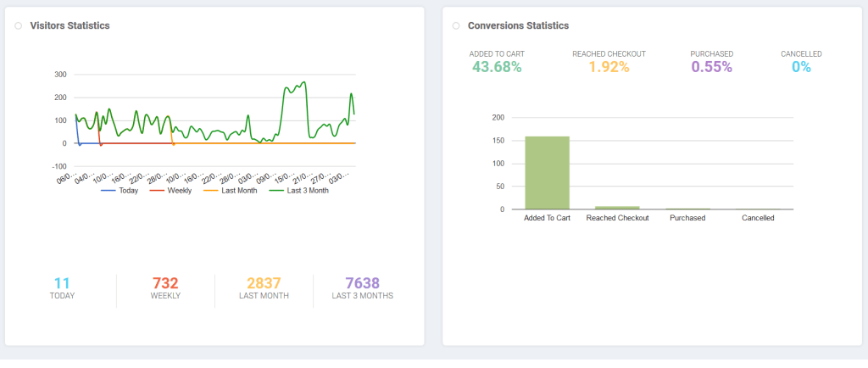Image resolution: width=868 pixels, height=368 pixels.
Task: Select the 732 weekly visitors count
Action: (165, 283)
